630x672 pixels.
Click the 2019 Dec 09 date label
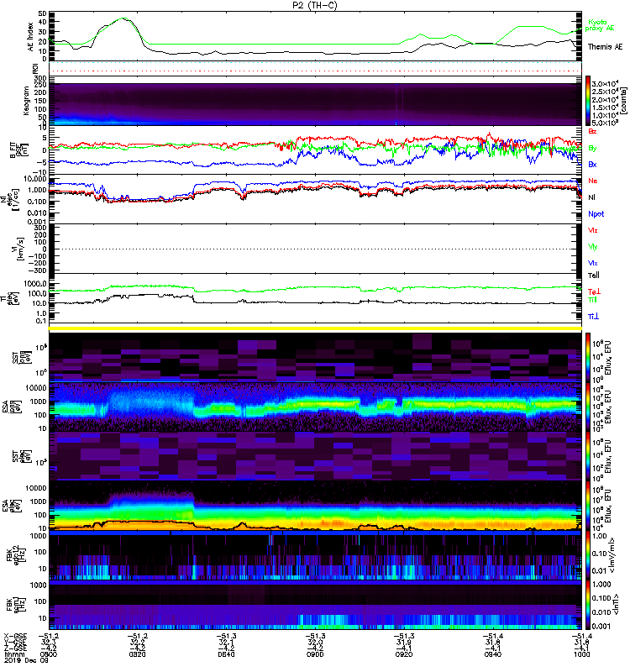pyautogui.click(x=26, y=660)
